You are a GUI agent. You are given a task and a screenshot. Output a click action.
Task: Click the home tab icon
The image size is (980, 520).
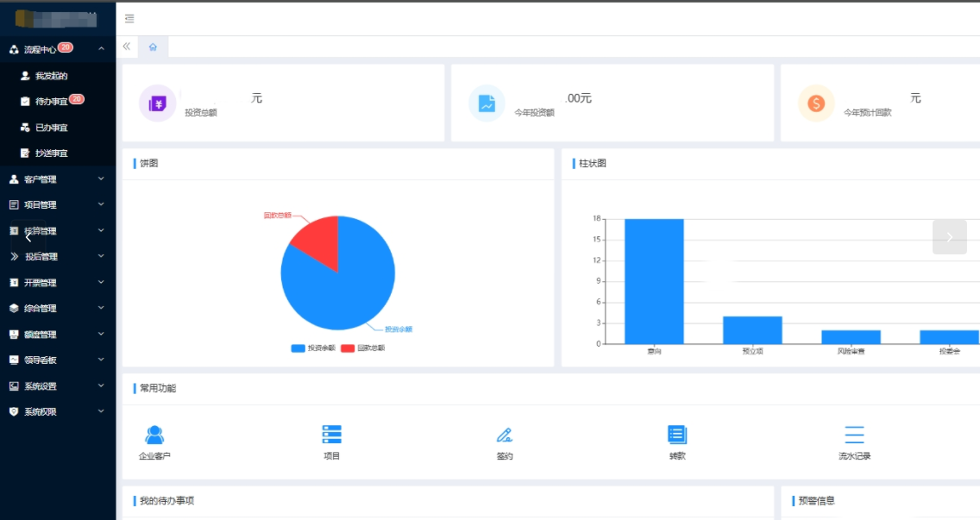(154, 47)
